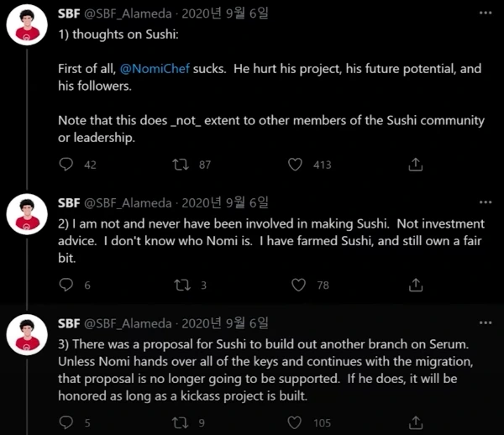The image size is (504, 435).
Task: Open the date link on third tweet
Action: click(225, 323)
